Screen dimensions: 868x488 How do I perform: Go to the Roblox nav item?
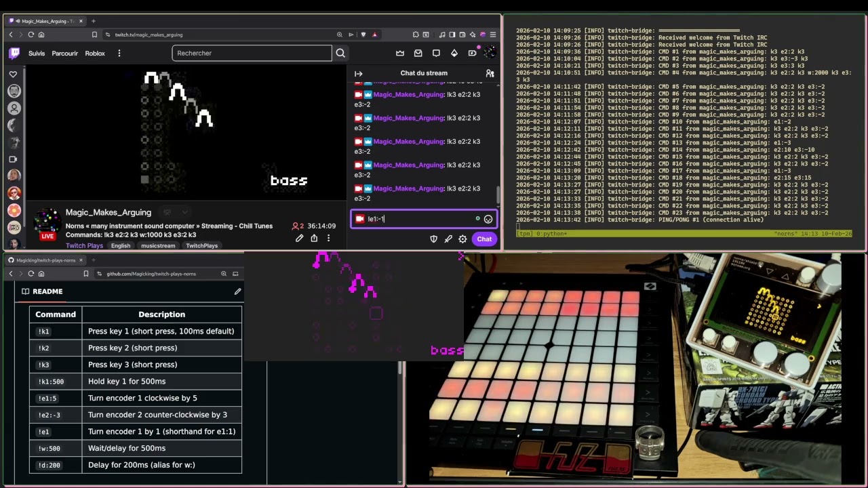[95, 53]
